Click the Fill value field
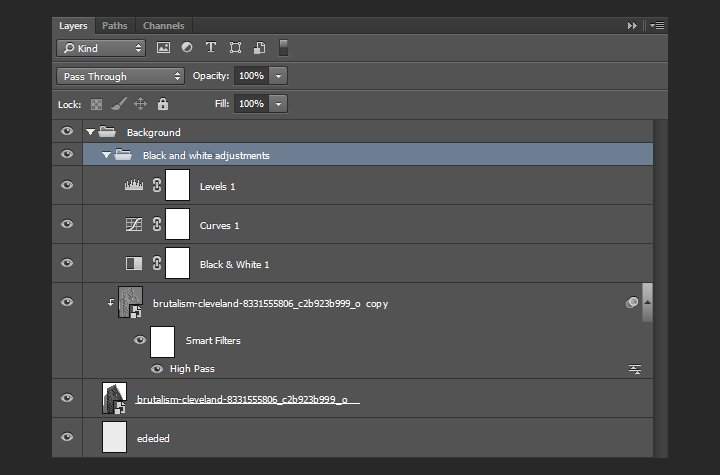Screen dimensions: 720x475 tap(252, 104)
